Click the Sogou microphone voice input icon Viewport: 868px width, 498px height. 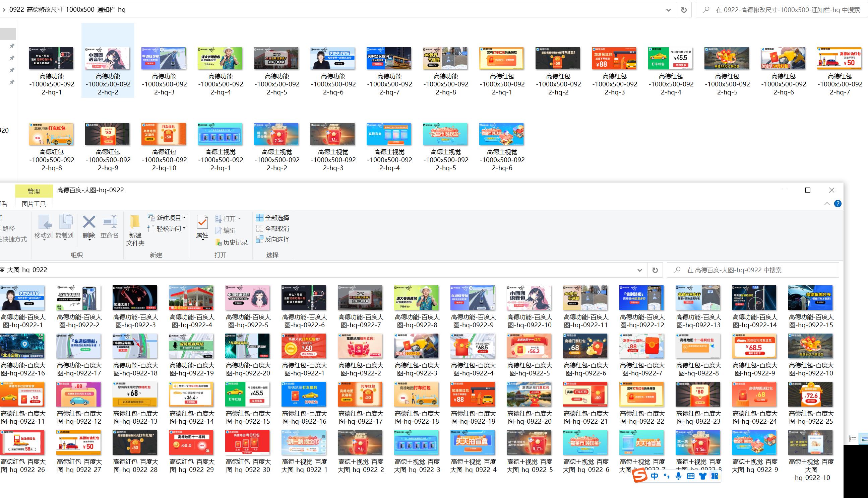tap(678, 476)
